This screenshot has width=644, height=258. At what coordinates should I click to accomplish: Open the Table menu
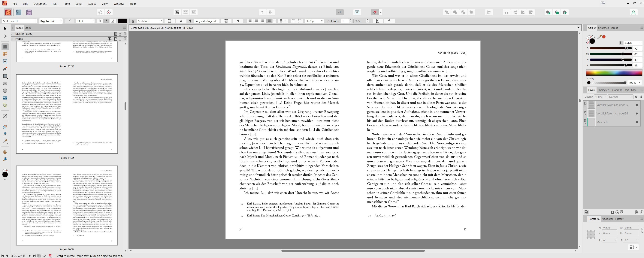(66, 4)
